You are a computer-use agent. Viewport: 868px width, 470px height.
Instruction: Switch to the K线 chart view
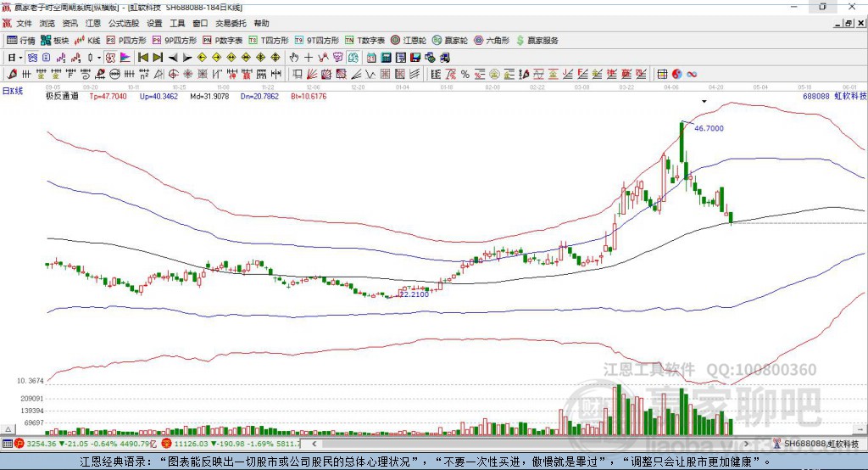(87, 41)
